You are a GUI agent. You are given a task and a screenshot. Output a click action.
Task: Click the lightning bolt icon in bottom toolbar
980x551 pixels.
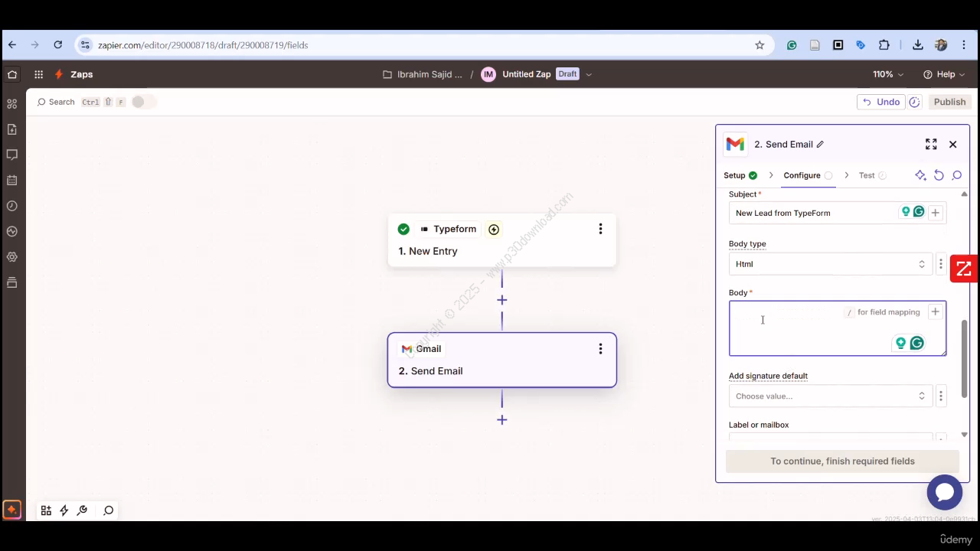[x=64, y=510]
